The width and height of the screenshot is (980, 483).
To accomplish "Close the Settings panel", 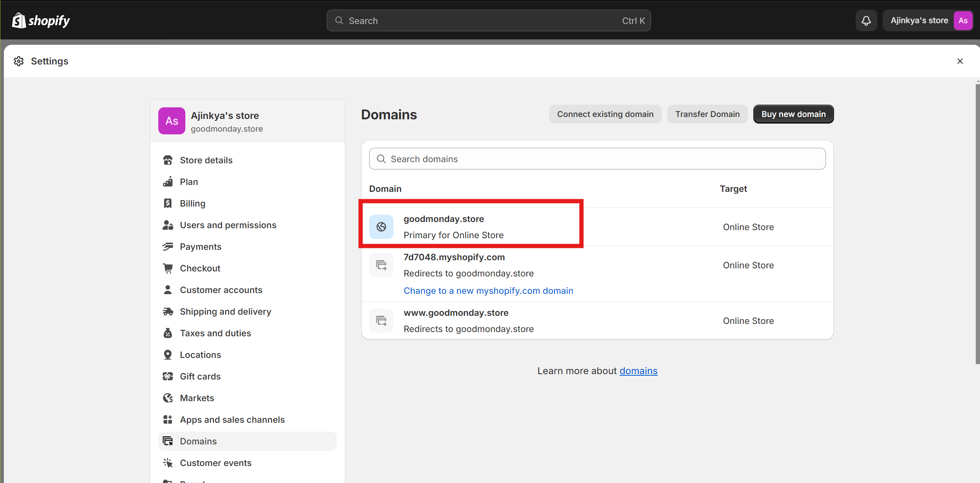I will [x=960, y=61].
